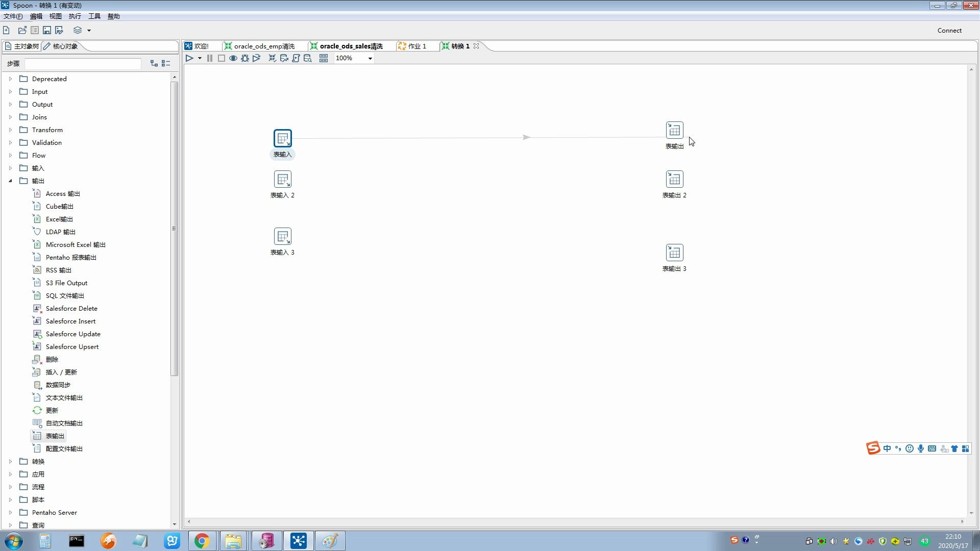This screenshot has width=980, height=551.
Task: Select the 表输出 2 step on canvas
Action: 674,179
